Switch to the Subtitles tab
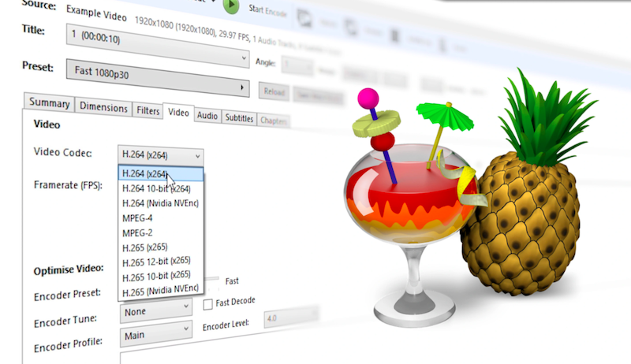631x364 pixels. point(239,118)
